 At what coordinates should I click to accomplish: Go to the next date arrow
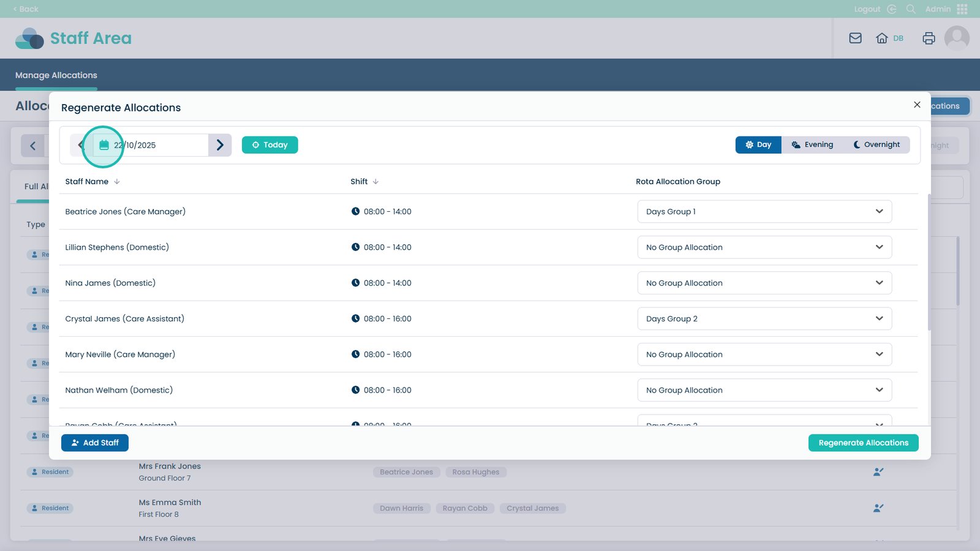coord(220,145)
